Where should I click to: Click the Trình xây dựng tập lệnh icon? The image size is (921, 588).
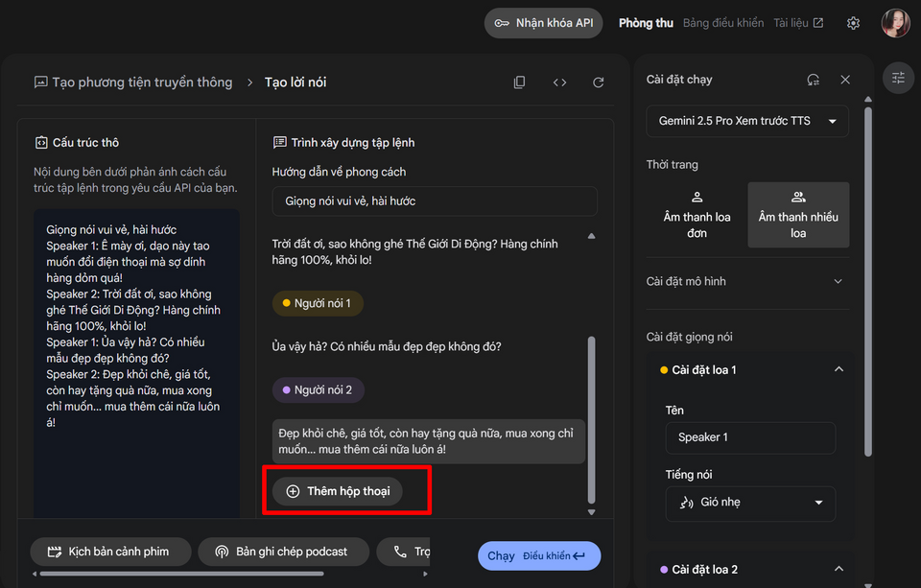pyautogui.click(x=280, y=143)
